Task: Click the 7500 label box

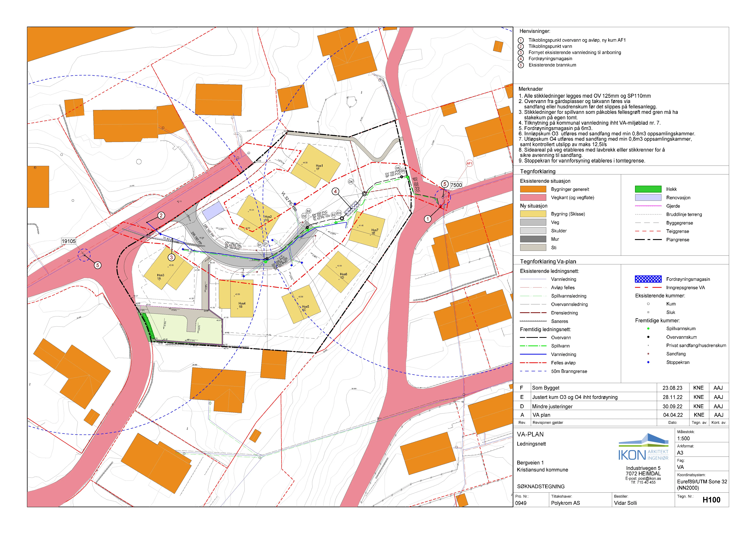Action: point(456,185)
